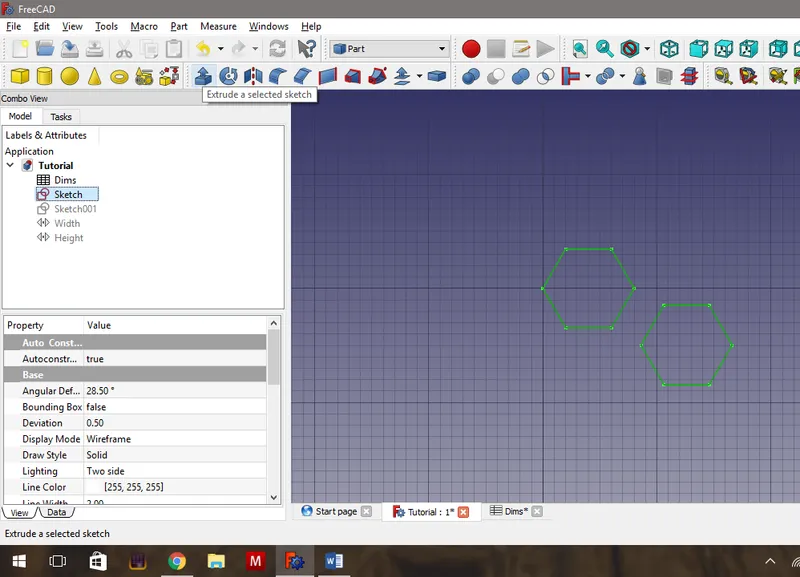Edit the Line Color swatch
The height and width of the screenshot is (577, 800).
(x=175, y=486)
